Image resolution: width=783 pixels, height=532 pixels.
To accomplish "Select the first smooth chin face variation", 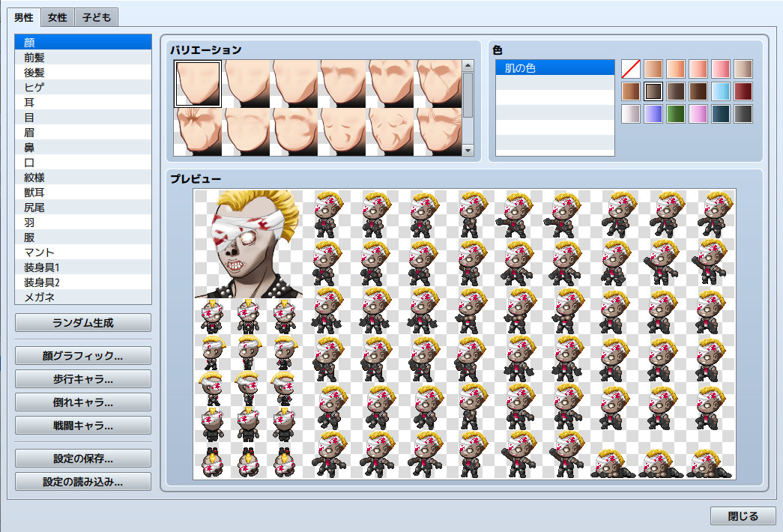I will (197, 82).
